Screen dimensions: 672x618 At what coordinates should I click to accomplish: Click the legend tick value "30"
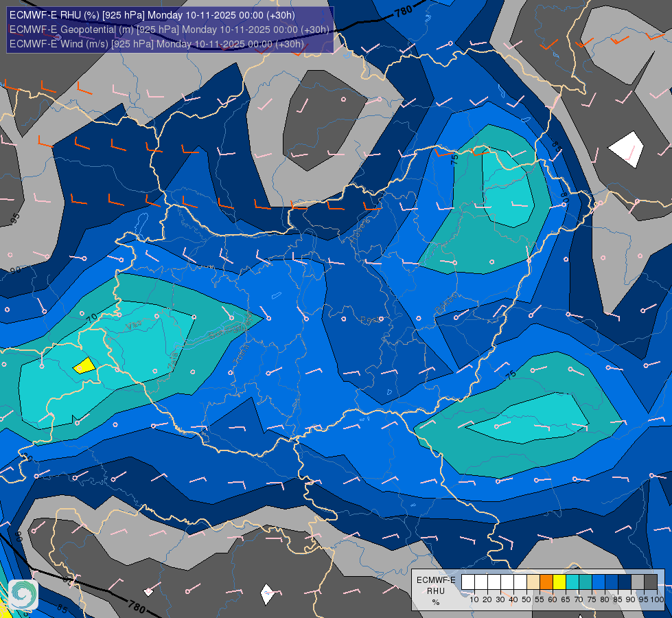point(500,599)
